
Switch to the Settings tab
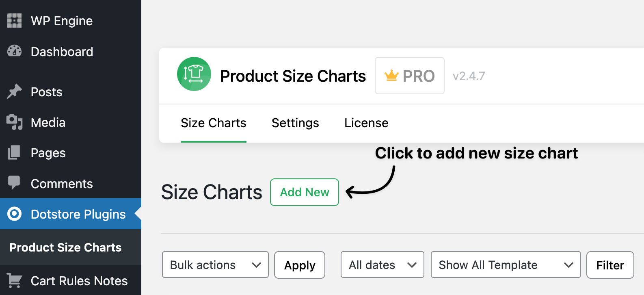pyautogui.click(x=295, y=123)
